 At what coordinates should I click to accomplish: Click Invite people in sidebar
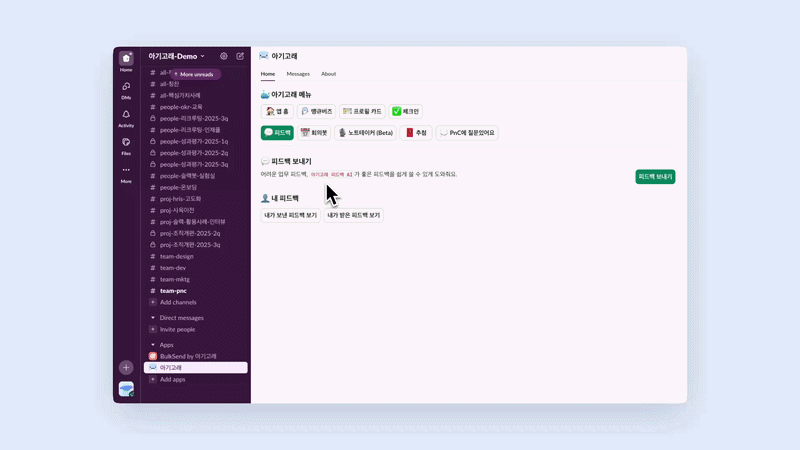click(x=196, y=330)
